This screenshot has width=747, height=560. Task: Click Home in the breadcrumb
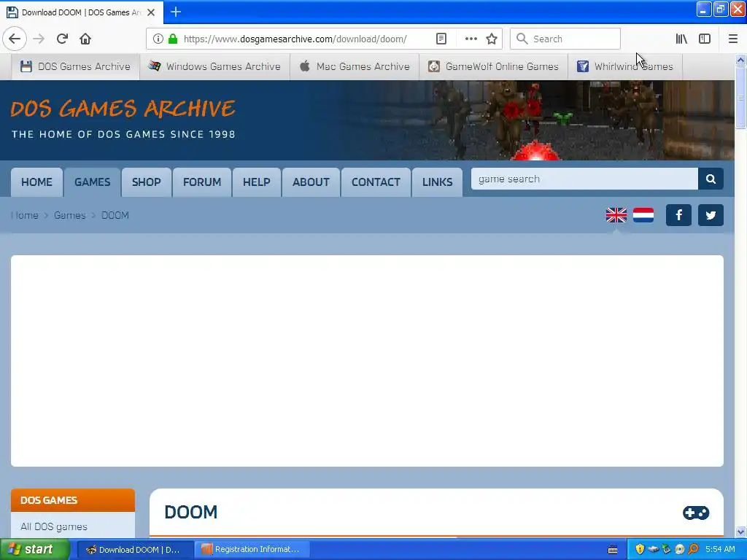[x=25, y=215]
